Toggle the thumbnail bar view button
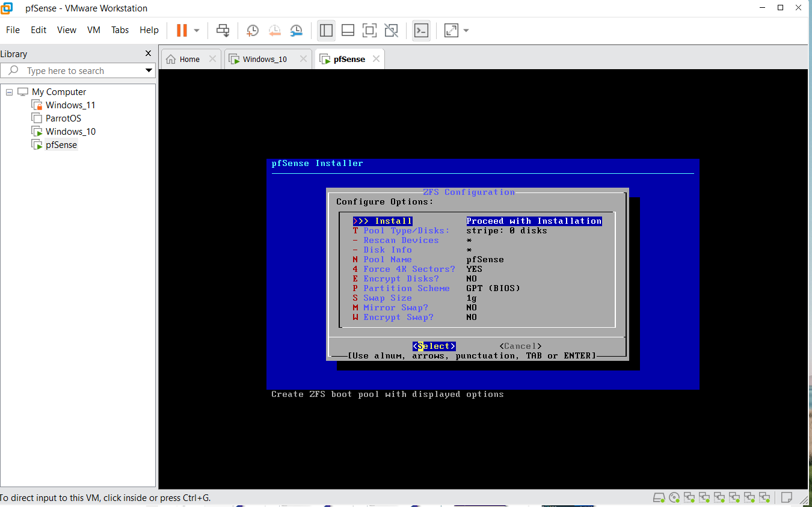812x507 pixels. coord(348,30)
